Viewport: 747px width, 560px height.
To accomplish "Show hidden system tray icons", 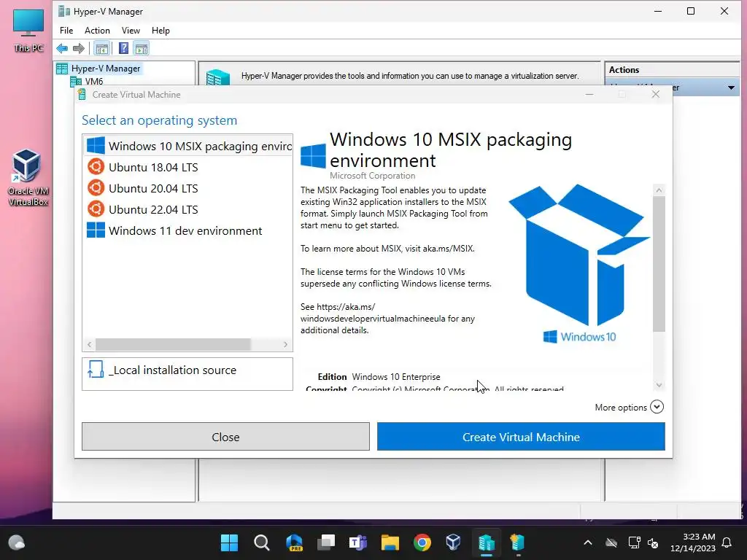I will coord(588,542).
